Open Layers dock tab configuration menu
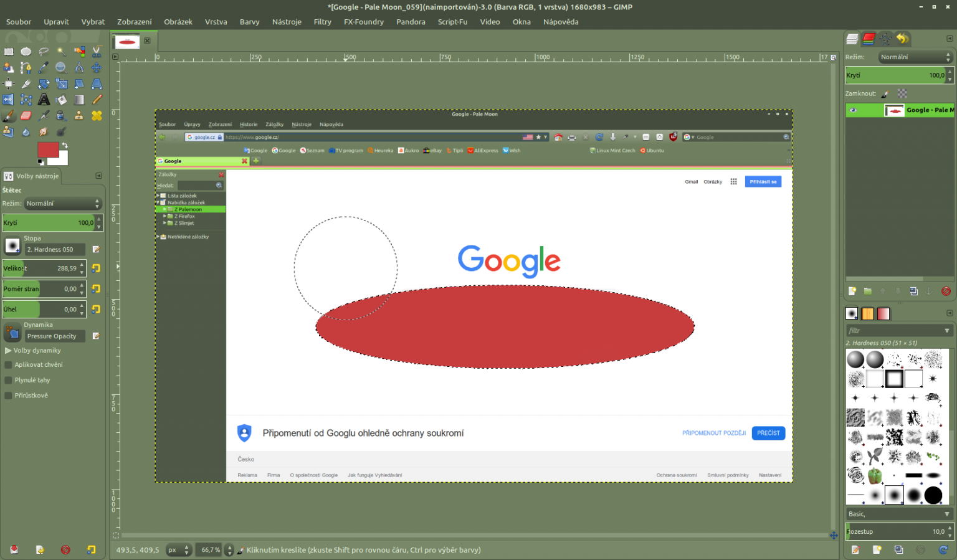This screenshot has height=560, width=957. point(950,39)
